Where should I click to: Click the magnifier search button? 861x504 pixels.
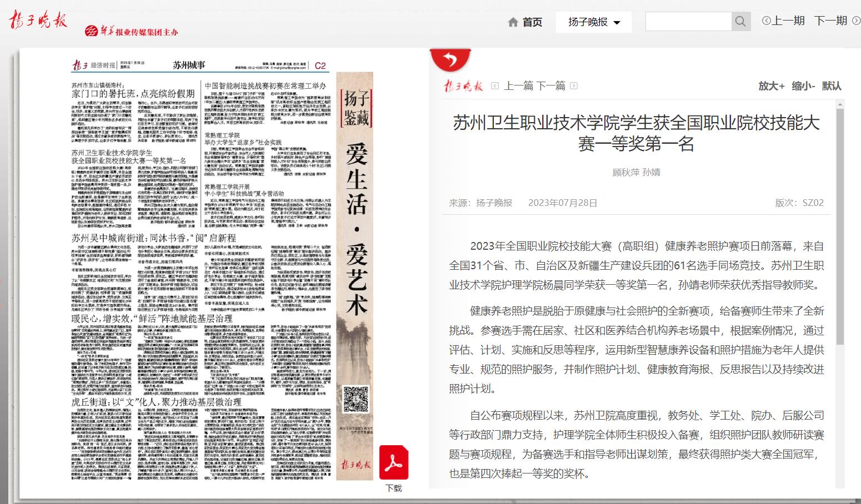pyautogui.click(x=740, y=22)
